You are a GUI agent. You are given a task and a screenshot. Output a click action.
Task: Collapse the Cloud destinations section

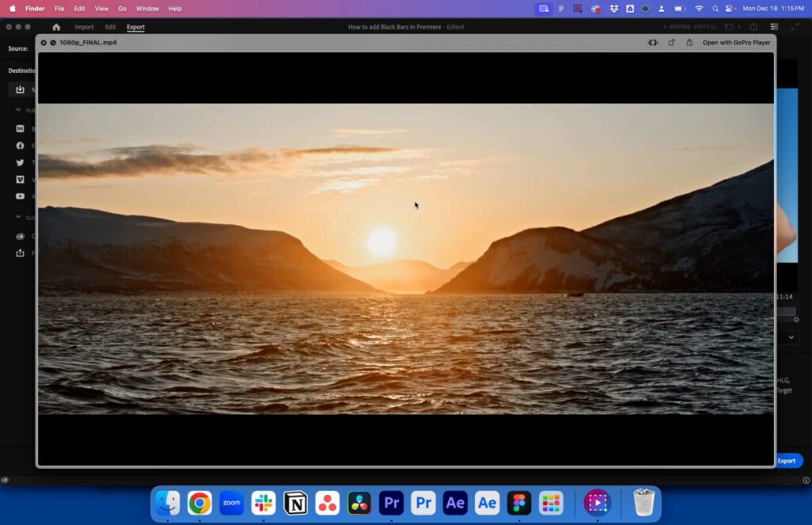click(x=18, y=217)
